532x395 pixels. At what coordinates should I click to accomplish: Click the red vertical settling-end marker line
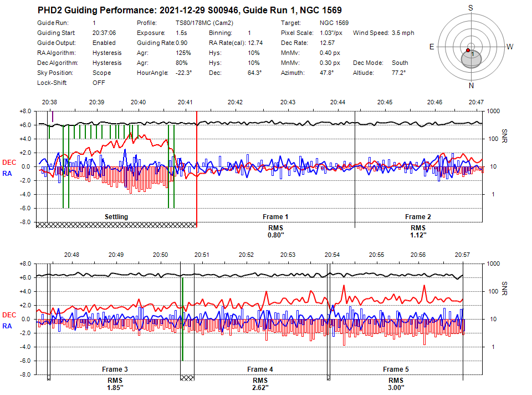tap(197, 170)
